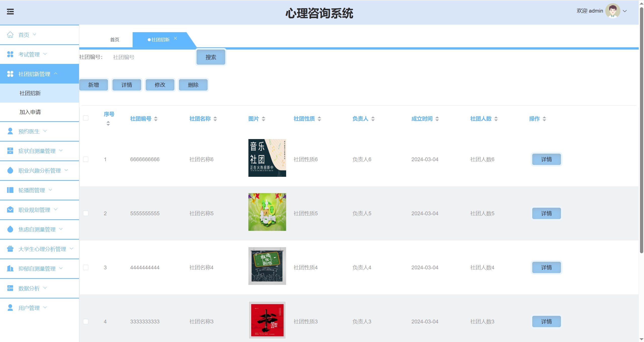The image size is (644, 342).
Task: Sort table by 社团编号 column arrows
Action: 156,119
